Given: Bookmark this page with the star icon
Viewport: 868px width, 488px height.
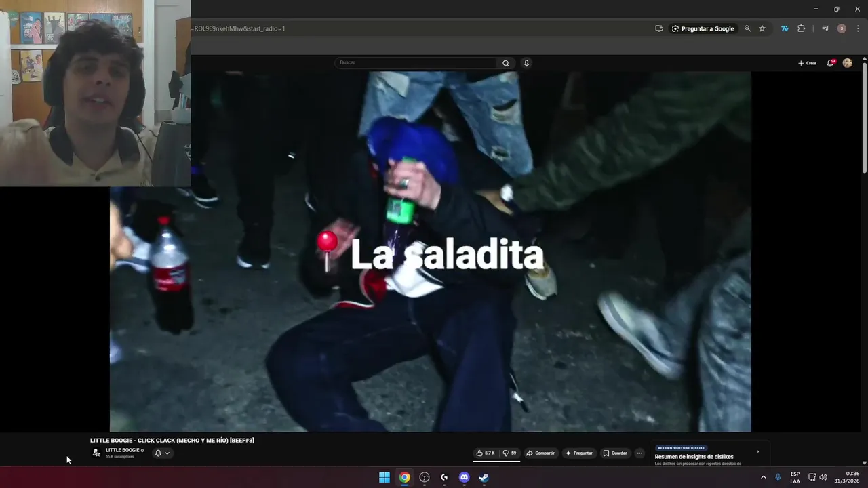Looking at the screenshot, I should 762,28.
